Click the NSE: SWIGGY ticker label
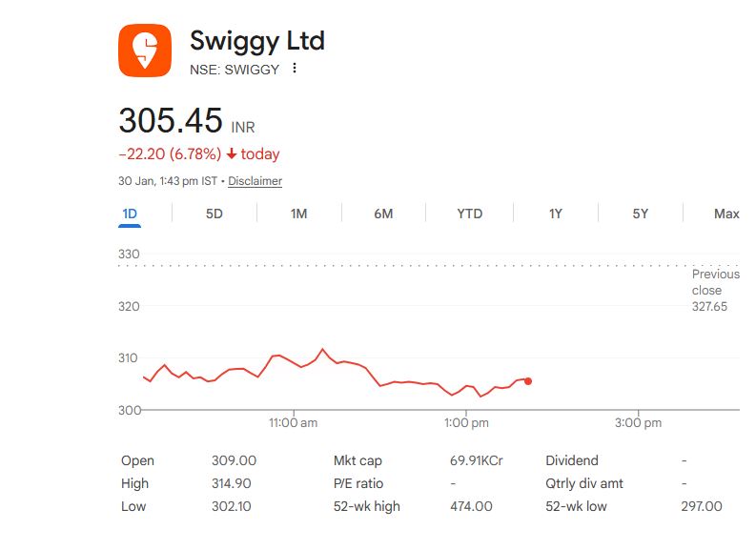The image size is (756, 550). tap(235, 69)
